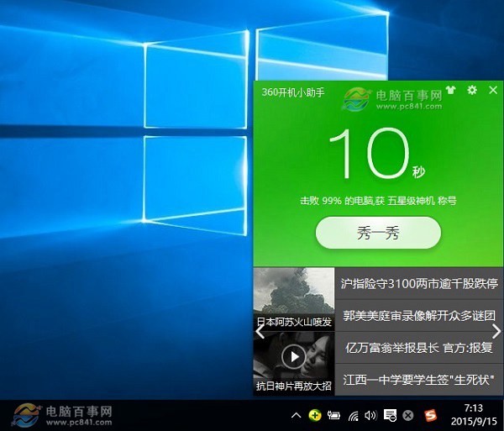Expand hidden system tray icons chevron

point(296,415)
